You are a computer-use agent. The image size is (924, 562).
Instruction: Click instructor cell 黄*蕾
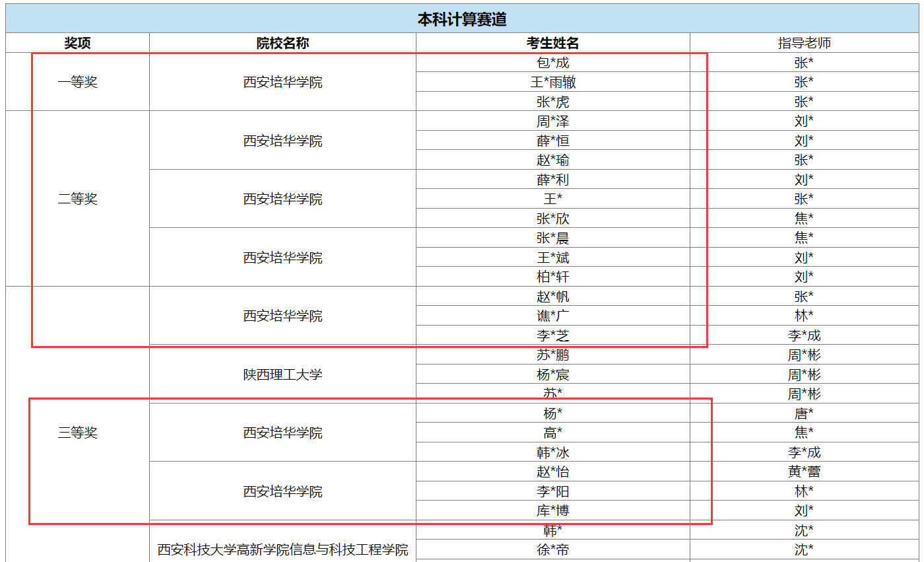pos(804,472)
